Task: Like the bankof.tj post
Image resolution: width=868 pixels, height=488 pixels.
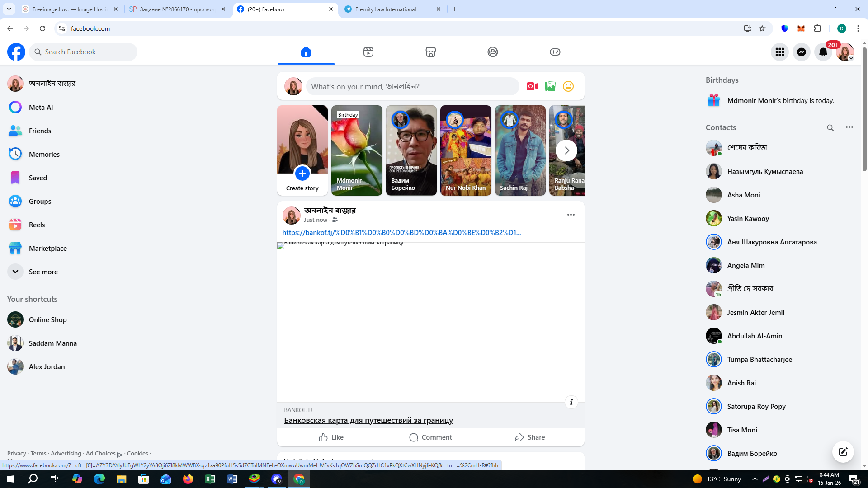Action: pyautogui.click(x=331, y=437)
